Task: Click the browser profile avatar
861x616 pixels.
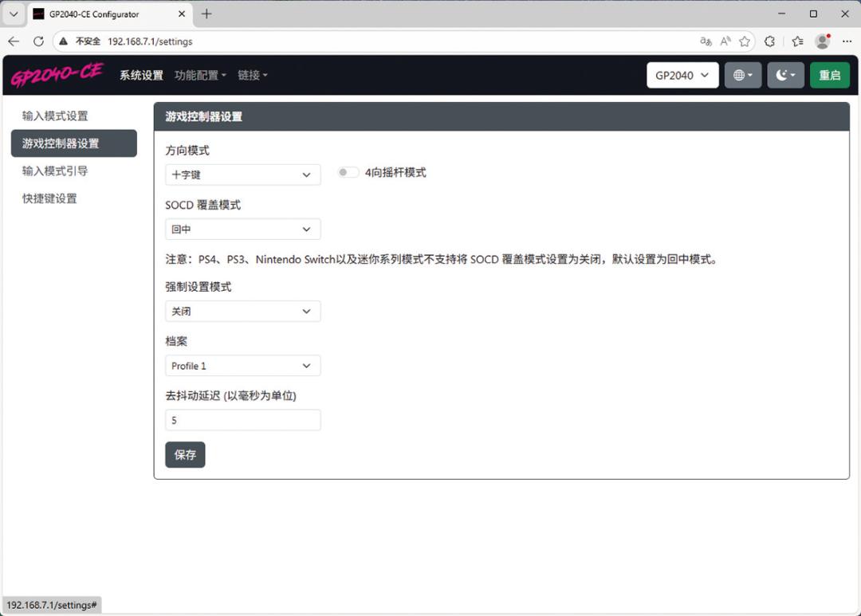Action: click(x=823, y=41)
